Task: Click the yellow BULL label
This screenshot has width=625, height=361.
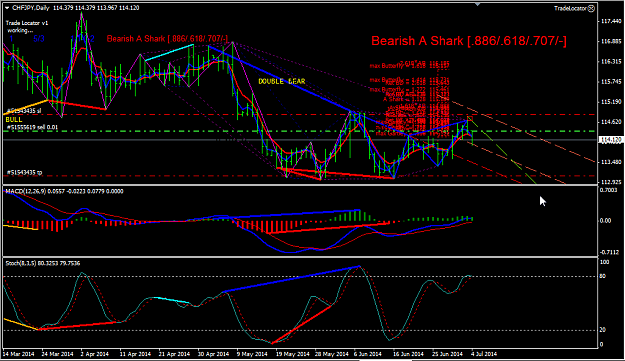Action: [14, 120]
